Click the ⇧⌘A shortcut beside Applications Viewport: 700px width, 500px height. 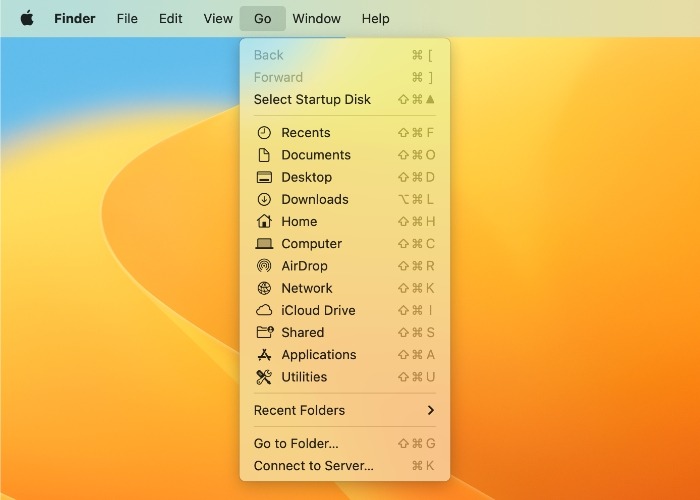tap(416, 354)
